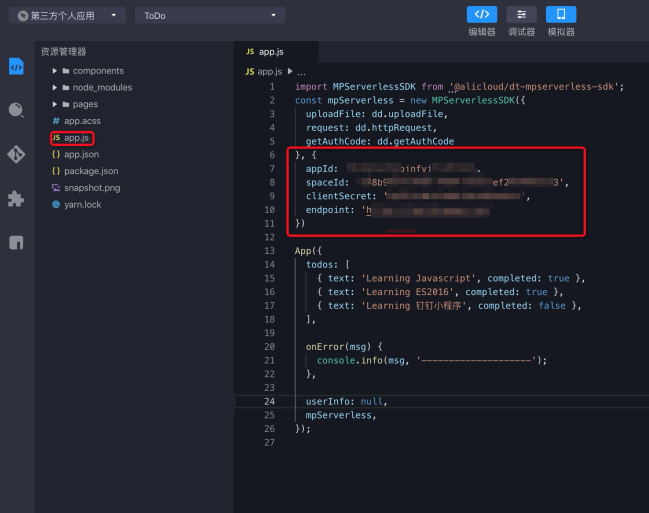Open the 第三方个人应用 app type dropdown
Viewport: 649px width, 513px height.
(x=67, y=16)
